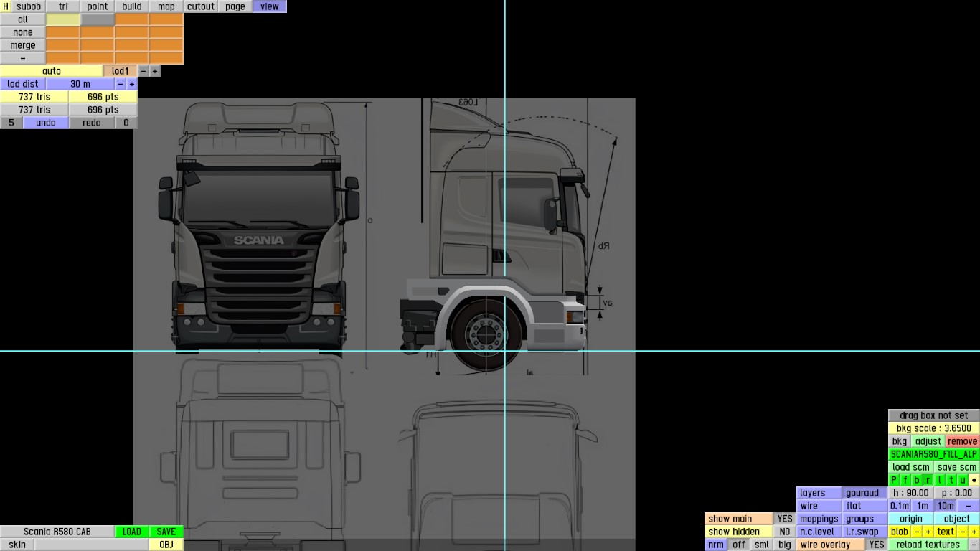Open the cutout tab
The image size is (980, 551).
[x=201, y=6]
